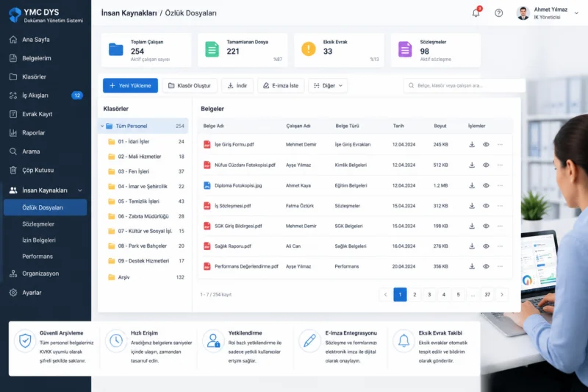Download SGK Giriş Bildirgesi.pdf

click(x=472, y=227)
